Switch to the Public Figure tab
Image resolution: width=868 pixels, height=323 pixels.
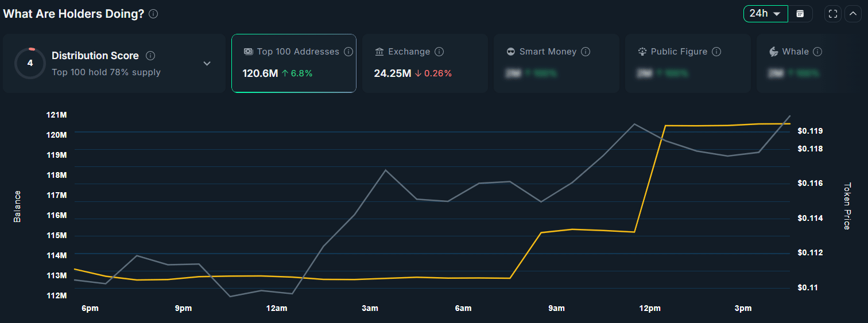coord(688,63)
